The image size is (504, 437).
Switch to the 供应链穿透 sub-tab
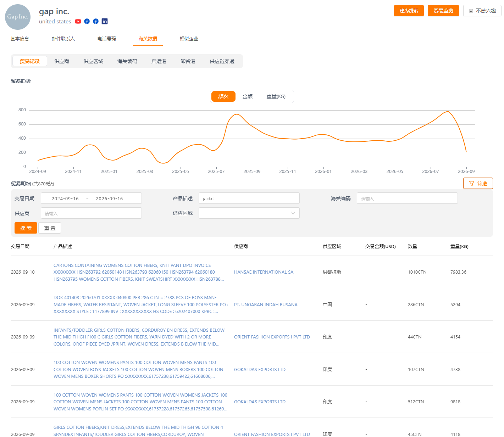[222, 61]
